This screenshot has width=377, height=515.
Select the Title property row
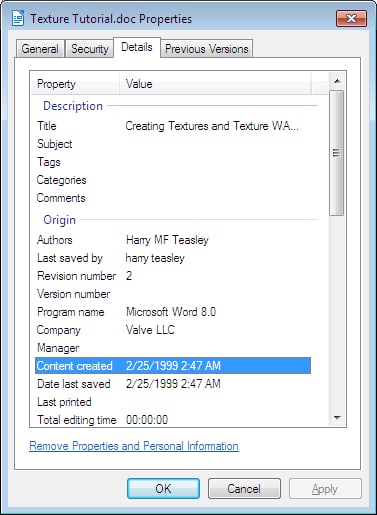pyautogui.click(x=173, y=126)
